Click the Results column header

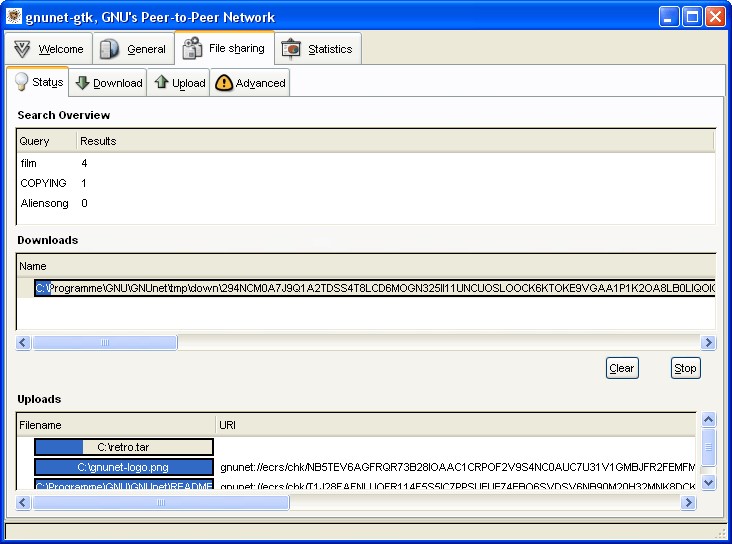395,141
